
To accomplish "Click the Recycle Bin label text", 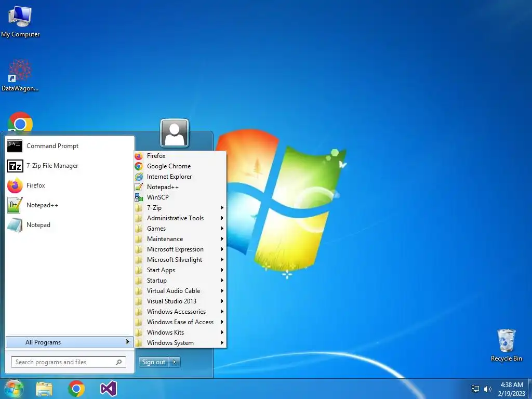I will [x=506, y=358].
